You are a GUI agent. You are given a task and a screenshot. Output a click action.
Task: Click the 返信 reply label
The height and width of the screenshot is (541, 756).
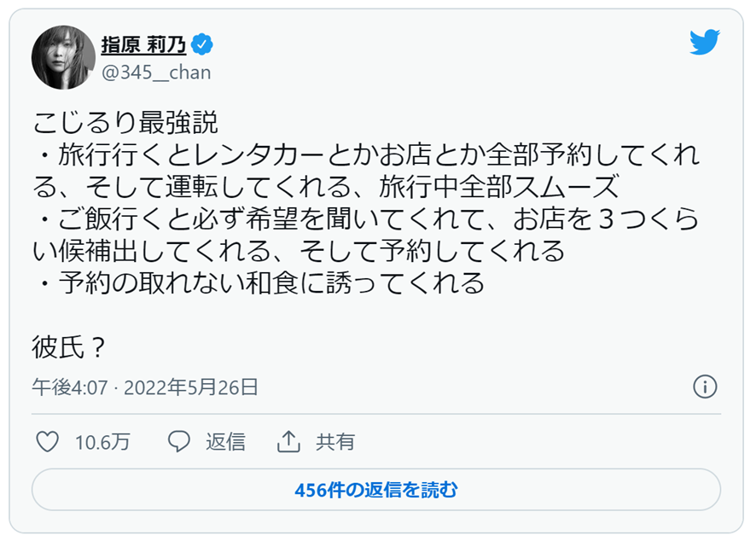point(225,442)
